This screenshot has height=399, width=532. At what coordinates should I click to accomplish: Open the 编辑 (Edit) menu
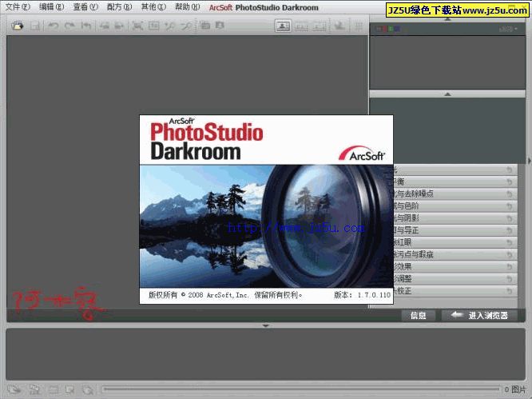tap(51, 6)
